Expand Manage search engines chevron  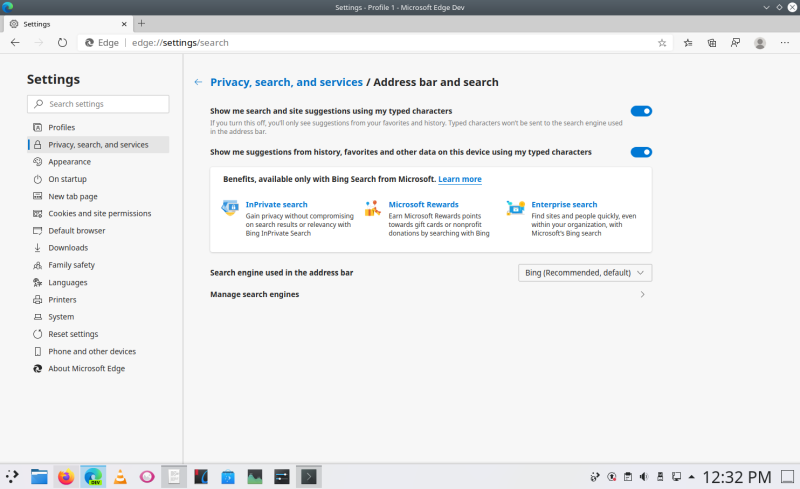642,295
